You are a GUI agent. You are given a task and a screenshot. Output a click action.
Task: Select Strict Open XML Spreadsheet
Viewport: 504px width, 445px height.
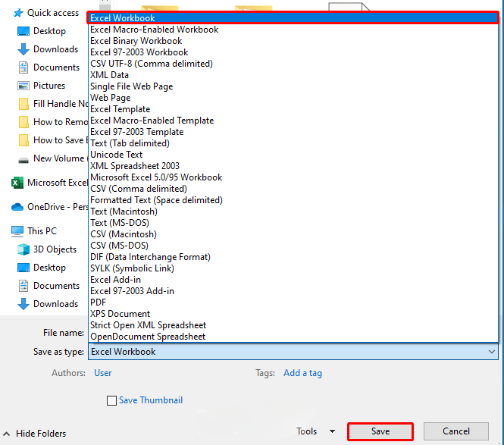pos(293,325)
